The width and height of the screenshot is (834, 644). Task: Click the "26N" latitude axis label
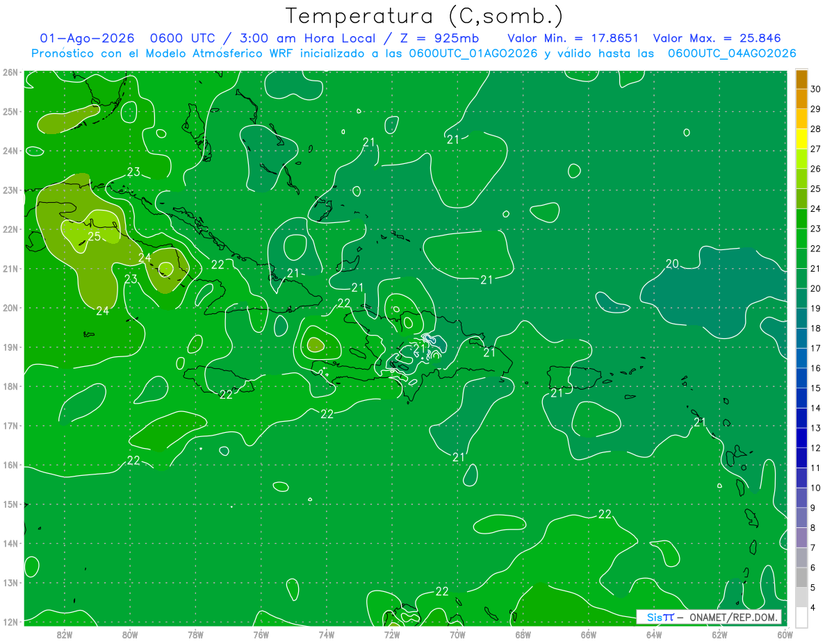point(10,72)
